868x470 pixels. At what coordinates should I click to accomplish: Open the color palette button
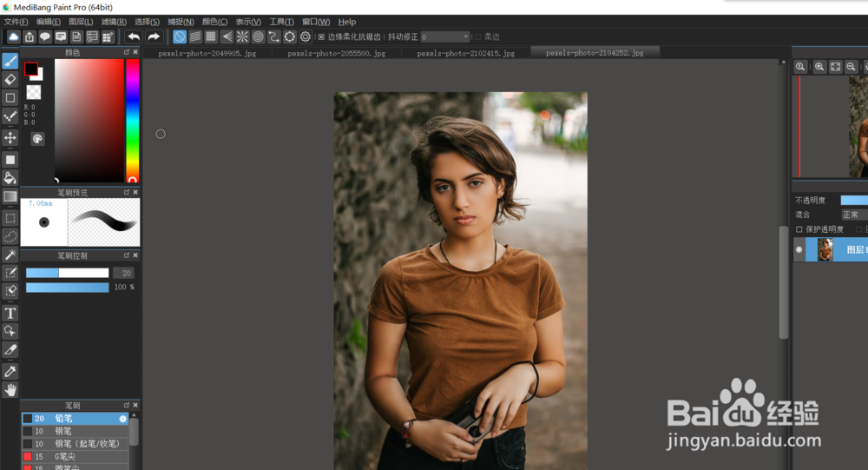pyautogui.click(x=37, y=138)
